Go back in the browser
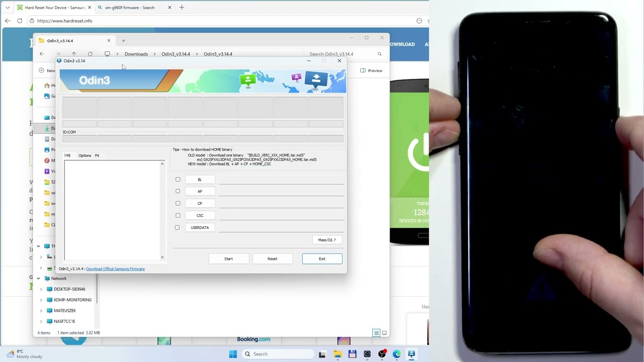The image size is (644, 362). click(x=8, y=21)
